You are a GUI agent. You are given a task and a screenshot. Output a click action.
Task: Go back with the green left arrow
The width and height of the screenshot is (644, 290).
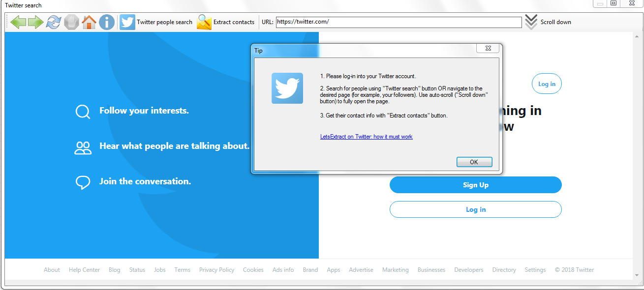point(18,22)
